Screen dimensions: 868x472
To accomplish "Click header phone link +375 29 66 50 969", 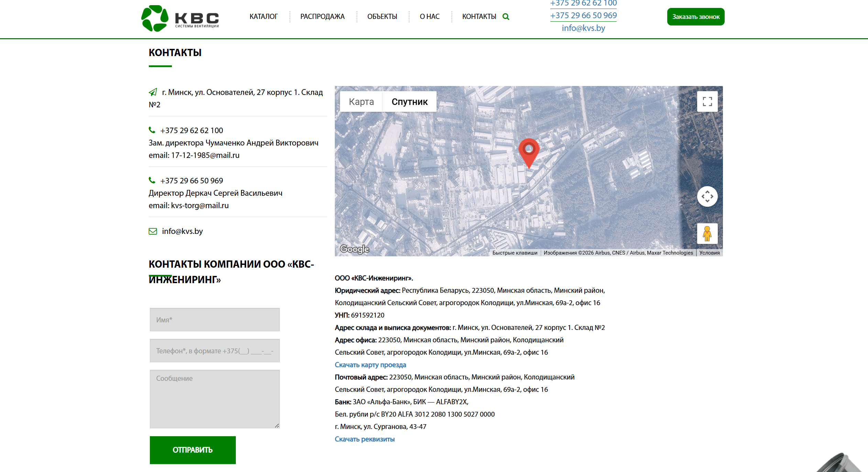I will tap(583, 15).
